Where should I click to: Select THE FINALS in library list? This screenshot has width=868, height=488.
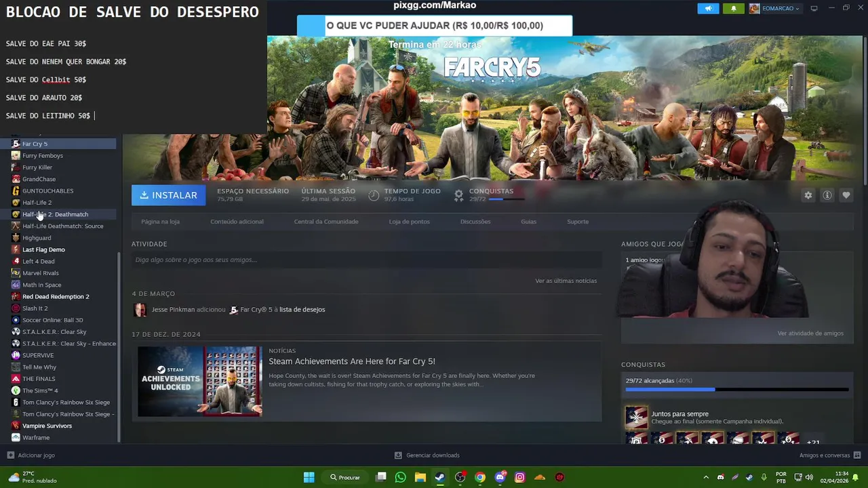58,379
